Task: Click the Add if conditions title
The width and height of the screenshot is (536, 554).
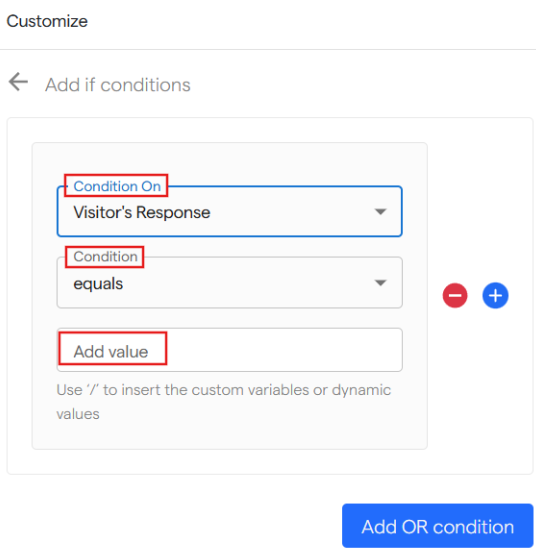Action: click(118, 85)
